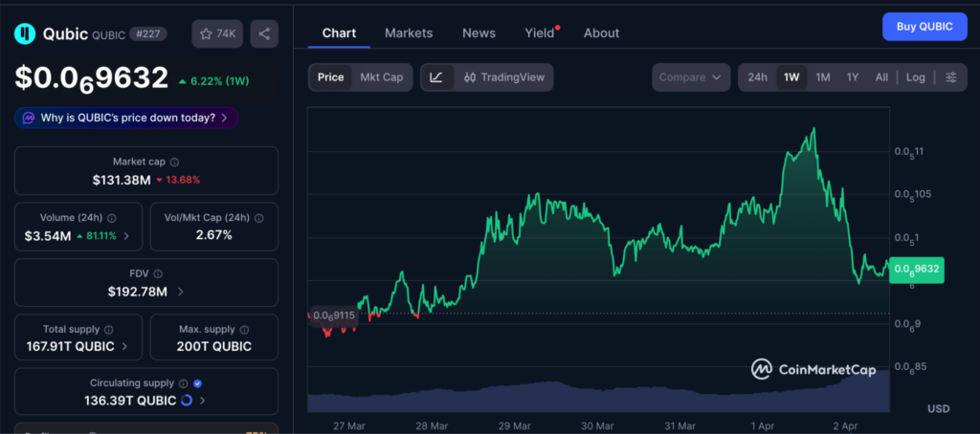Open the Compare dropdown
The width and height of the screenshot is (980, 434).
coord(691,77)
